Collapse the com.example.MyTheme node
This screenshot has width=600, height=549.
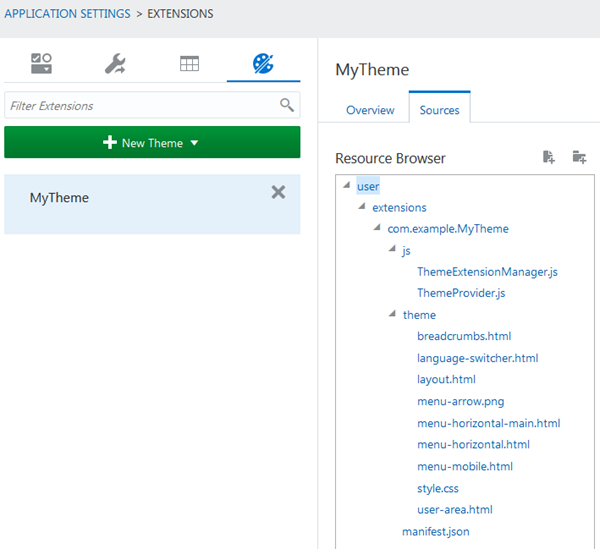pos(377,229)
